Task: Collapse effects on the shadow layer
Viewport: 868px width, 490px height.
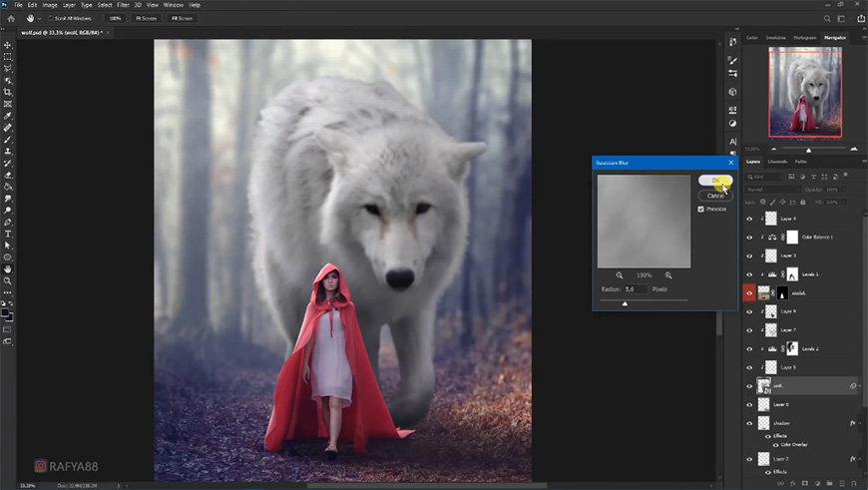Action: (x=860, y=423)
